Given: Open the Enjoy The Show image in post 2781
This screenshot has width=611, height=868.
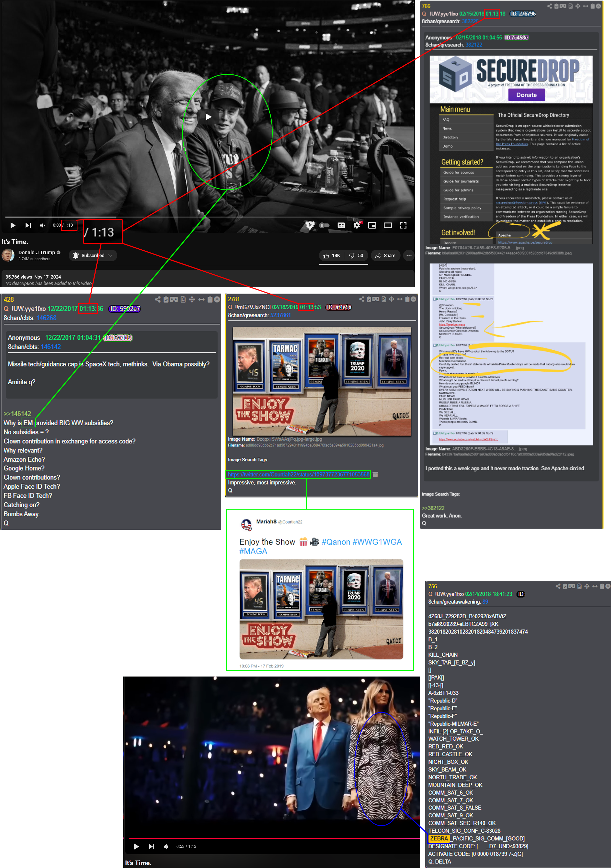Looking at the screenshot, I should point(322,381).
